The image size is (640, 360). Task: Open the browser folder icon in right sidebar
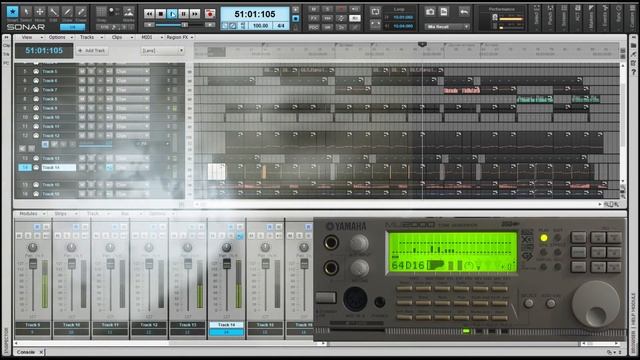tap(633, 45)
